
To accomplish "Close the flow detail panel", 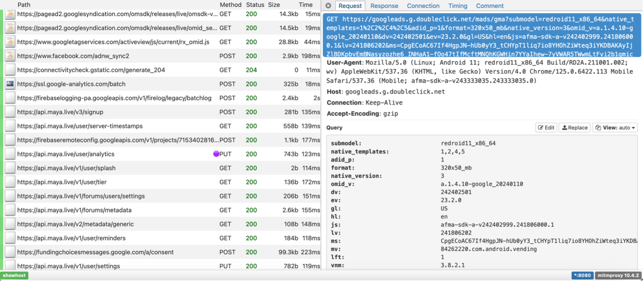I will (328, 6).
